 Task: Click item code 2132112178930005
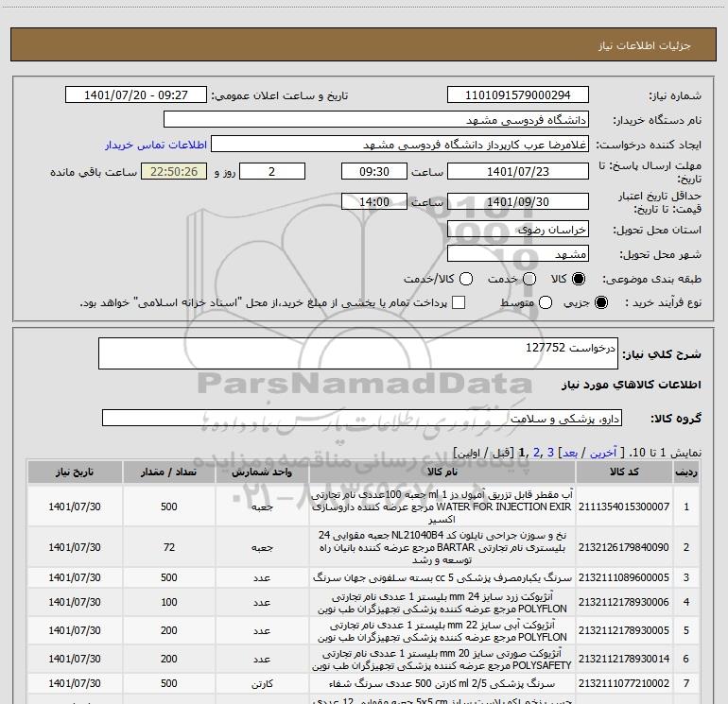624,630
